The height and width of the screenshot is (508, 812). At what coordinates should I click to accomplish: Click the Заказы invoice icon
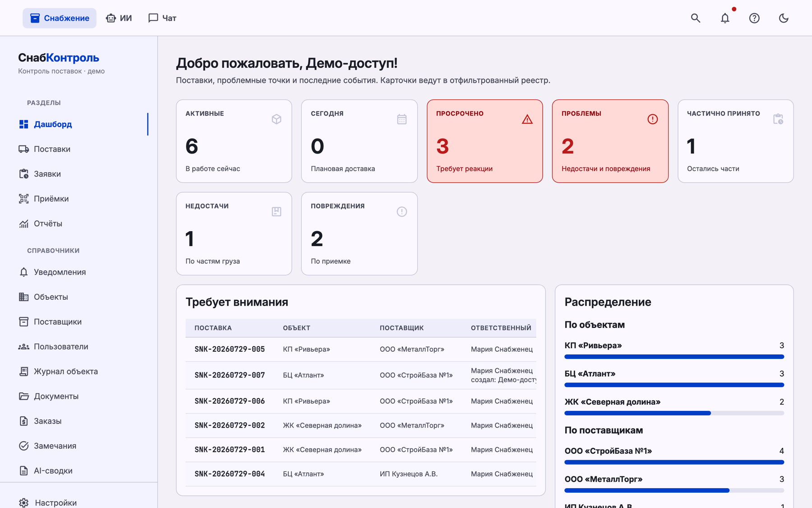point(23,421)
